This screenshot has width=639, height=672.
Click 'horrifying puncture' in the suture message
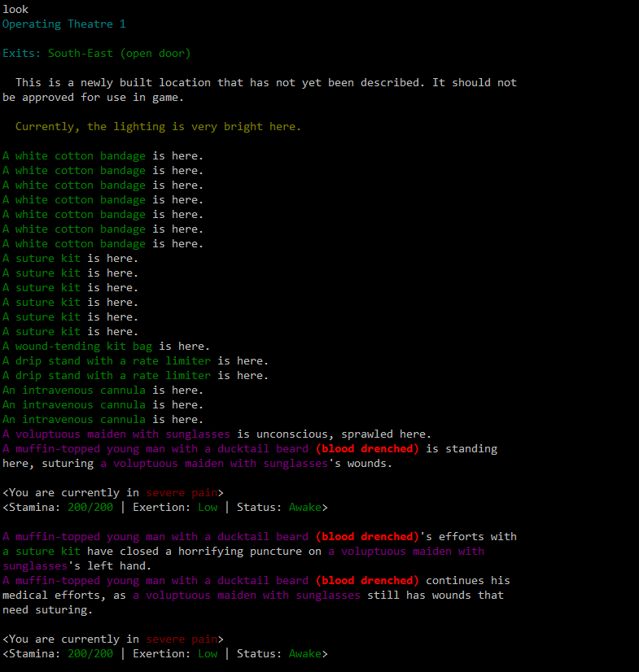coord(240,552)
